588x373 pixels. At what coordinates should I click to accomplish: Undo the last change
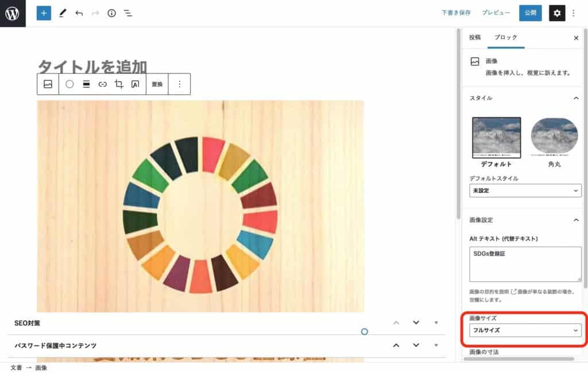coord(79,14)
